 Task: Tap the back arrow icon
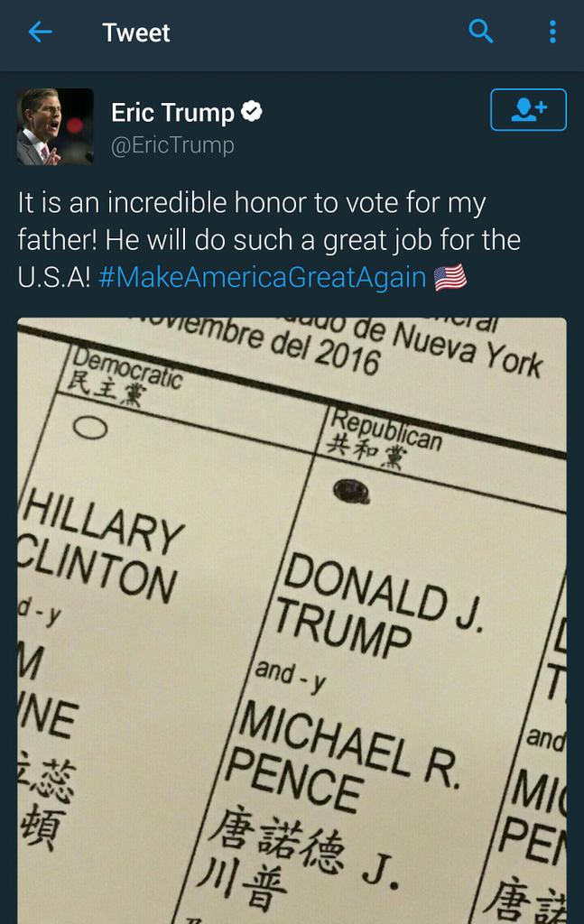tap(40, 32)
